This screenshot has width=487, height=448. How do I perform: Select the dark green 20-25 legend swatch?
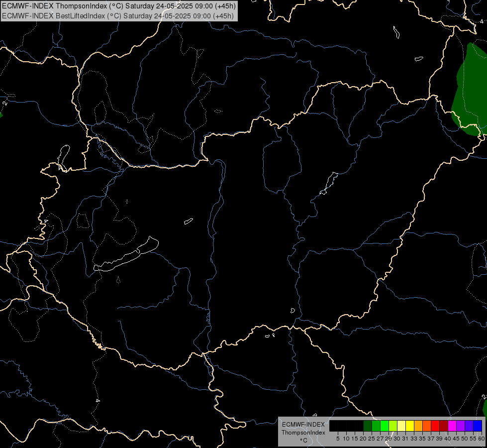click(368, 426)
